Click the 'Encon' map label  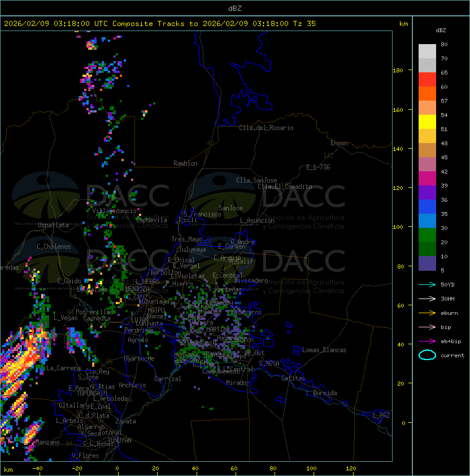click(339, 143)
